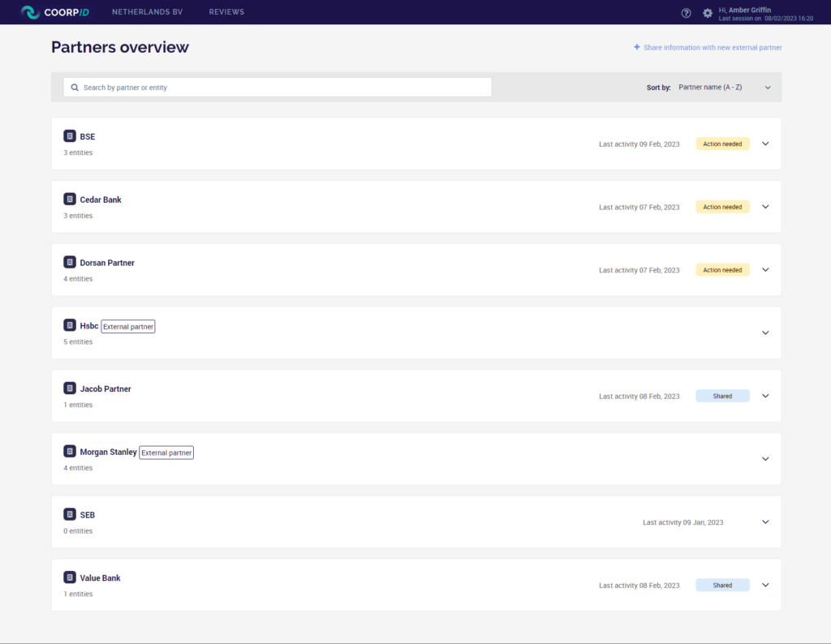Image resolution: width=831 pixels, height=644 pixels.
Task: Focus the Search by partner or entity field
Action: click(x=278, y=88)
